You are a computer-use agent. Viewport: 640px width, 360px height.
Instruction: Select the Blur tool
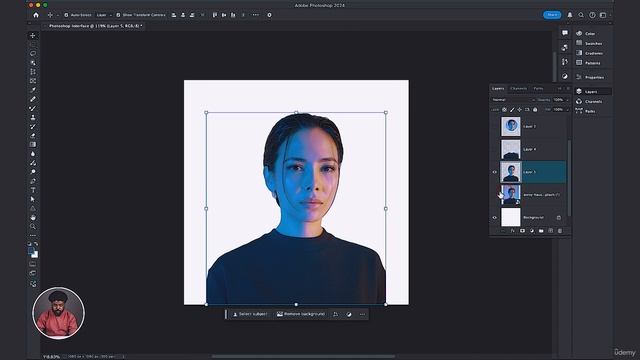(33, 154)
